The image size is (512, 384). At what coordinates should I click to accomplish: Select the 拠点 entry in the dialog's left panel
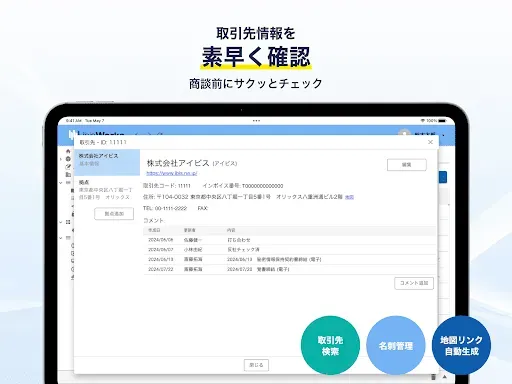click(x=107, y=190)
